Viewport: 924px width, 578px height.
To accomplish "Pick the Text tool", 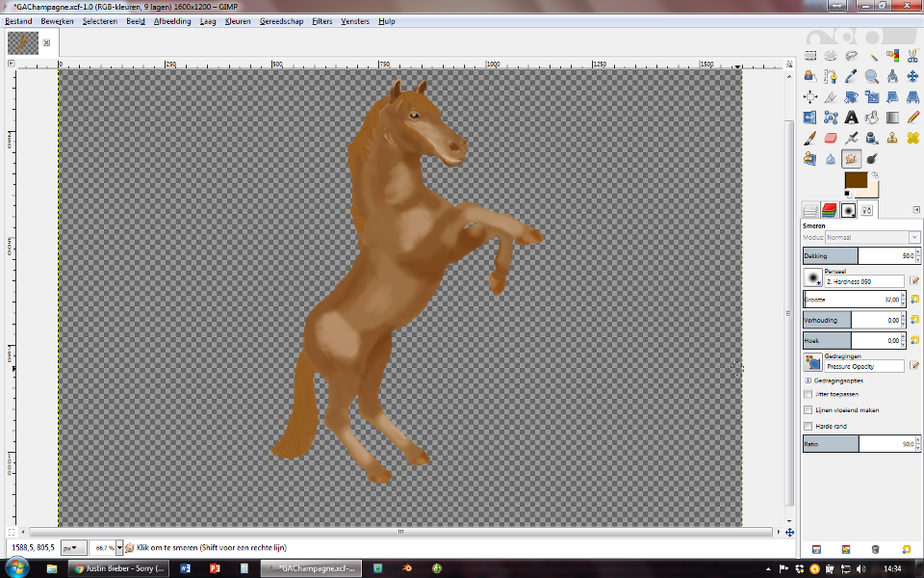I will (851, 118).
